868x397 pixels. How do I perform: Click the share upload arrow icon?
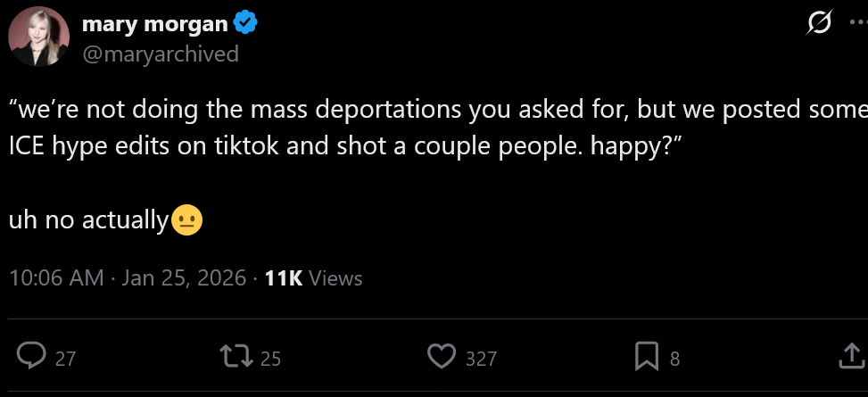[853, 358]
